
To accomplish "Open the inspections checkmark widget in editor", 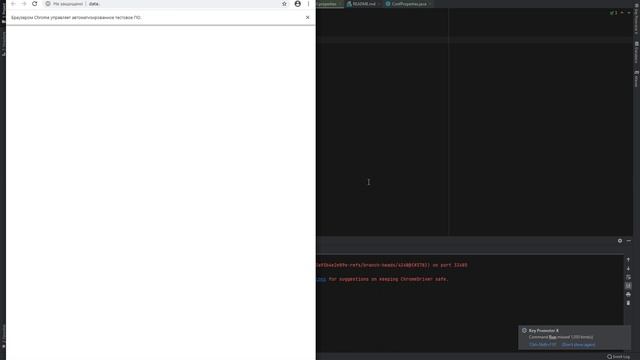I will (x=613, y=13).
